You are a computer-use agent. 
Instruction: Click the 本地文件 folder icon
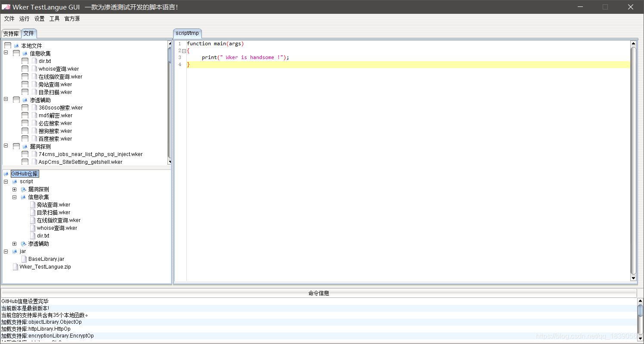point(16,46)
